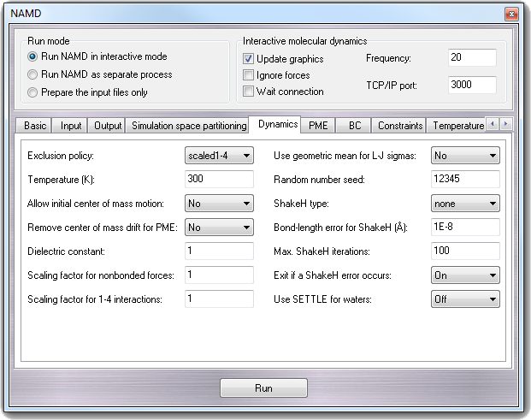Close the NAMD dialog window
The width and height of the screenshot is (531, 420).
510,15
